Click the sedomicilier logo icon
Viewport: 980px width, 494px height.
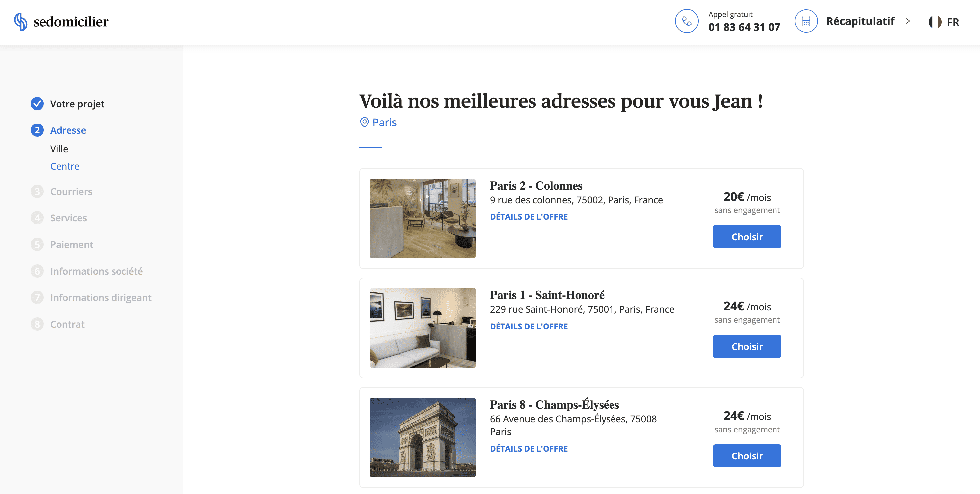[x=21, y=22]
